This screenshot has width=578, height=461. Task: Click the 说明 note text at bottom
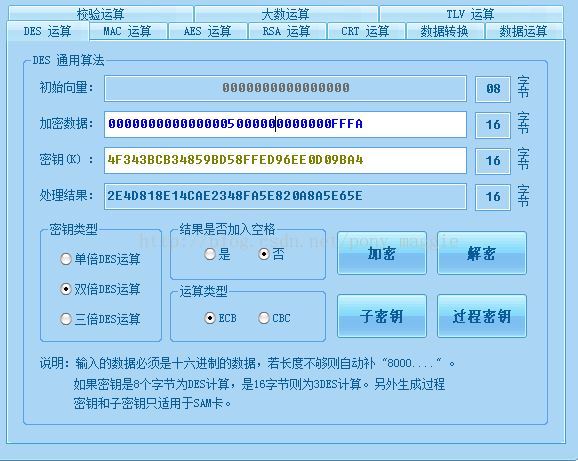click(247, 383)
